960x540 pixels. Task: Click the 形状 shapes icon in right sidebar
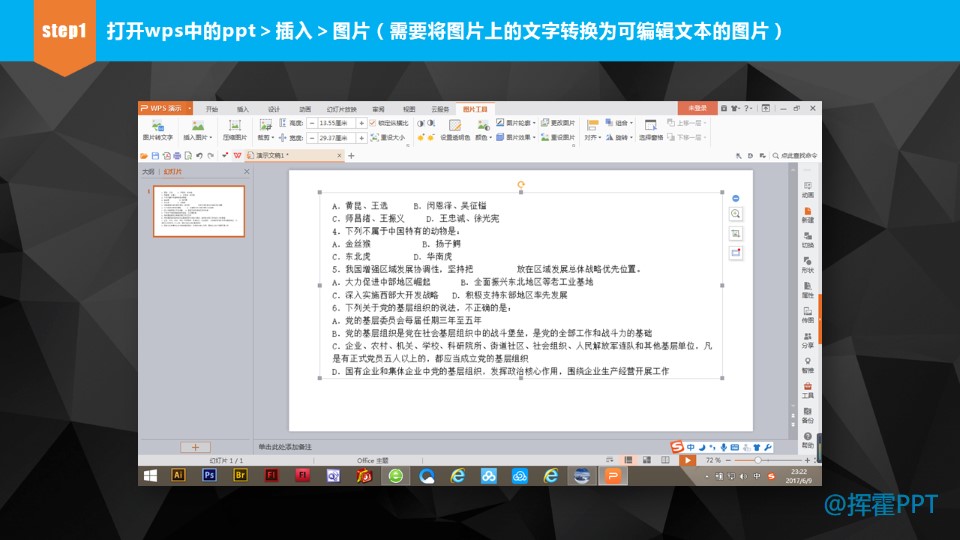coord(807,264)
